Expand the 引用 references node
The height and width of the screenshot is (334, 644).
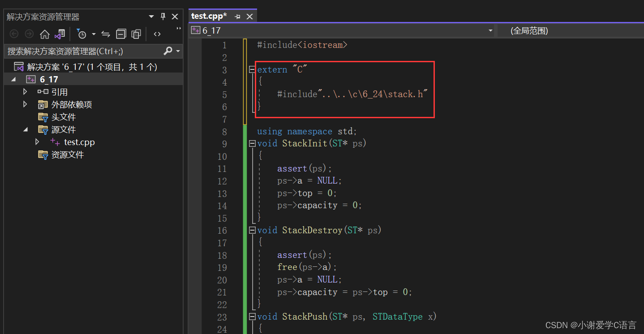tap(25, 92)
